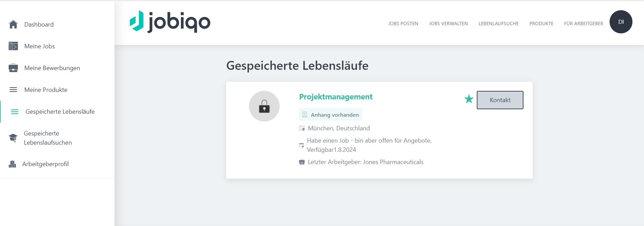This screenshot has width=644, height=226.
Task: Click the locked profile picture avatar
Action: tap(264, 106)
